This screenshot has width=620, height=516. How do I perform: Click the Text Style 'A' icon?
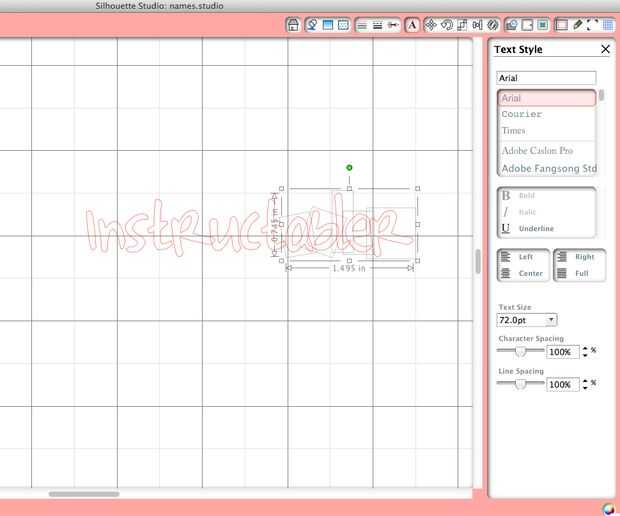tap(412, 25)
